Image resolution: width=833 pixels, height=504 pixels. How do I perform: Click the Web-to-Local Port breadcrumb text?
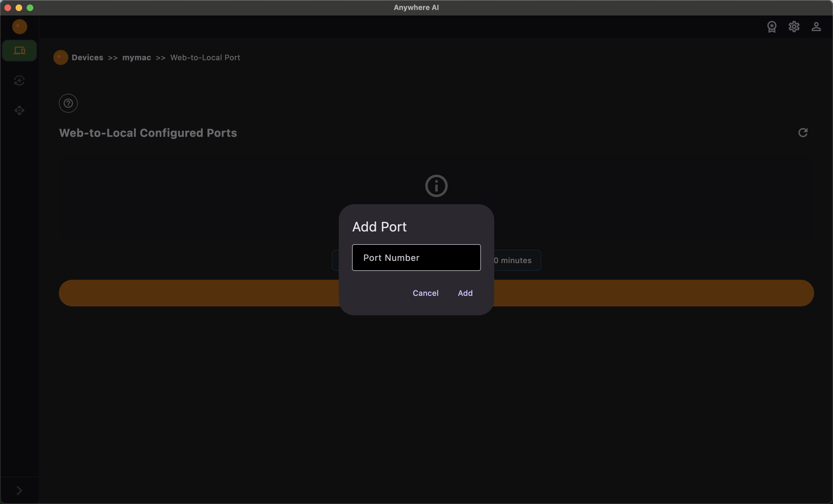tap(205, 57)
